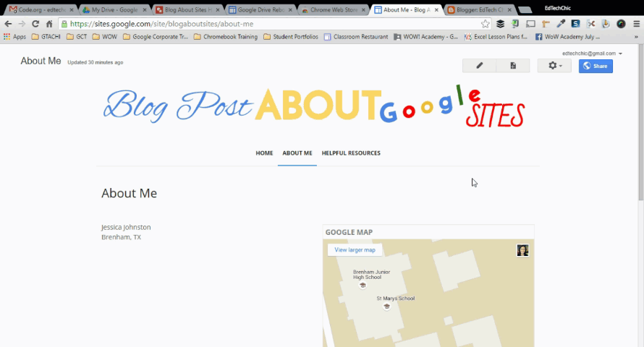Bookmark this page with the star icon
644x347 pixels.
485,24
